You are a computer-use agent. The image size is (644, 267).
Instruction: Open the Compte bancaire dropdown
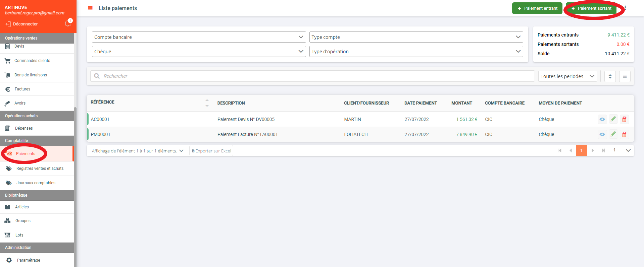(199, 37)
